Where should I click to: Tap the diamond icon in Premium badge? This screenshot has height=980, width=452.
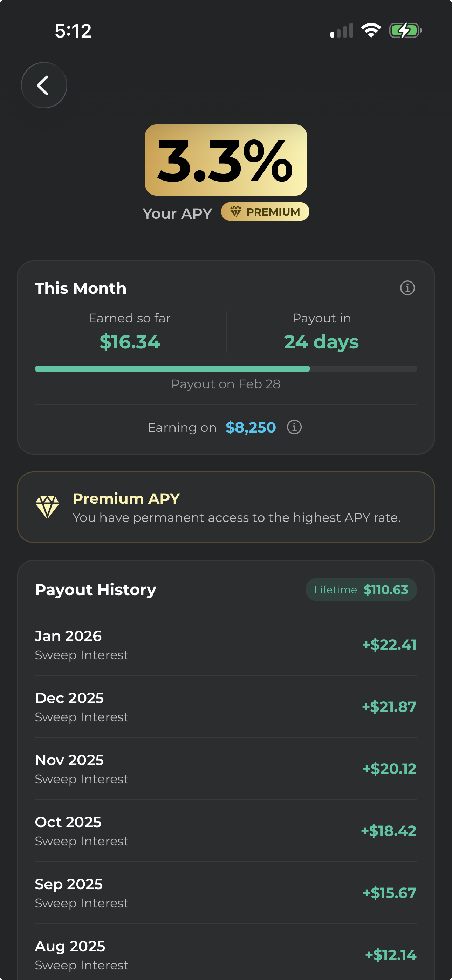point(236,211)
